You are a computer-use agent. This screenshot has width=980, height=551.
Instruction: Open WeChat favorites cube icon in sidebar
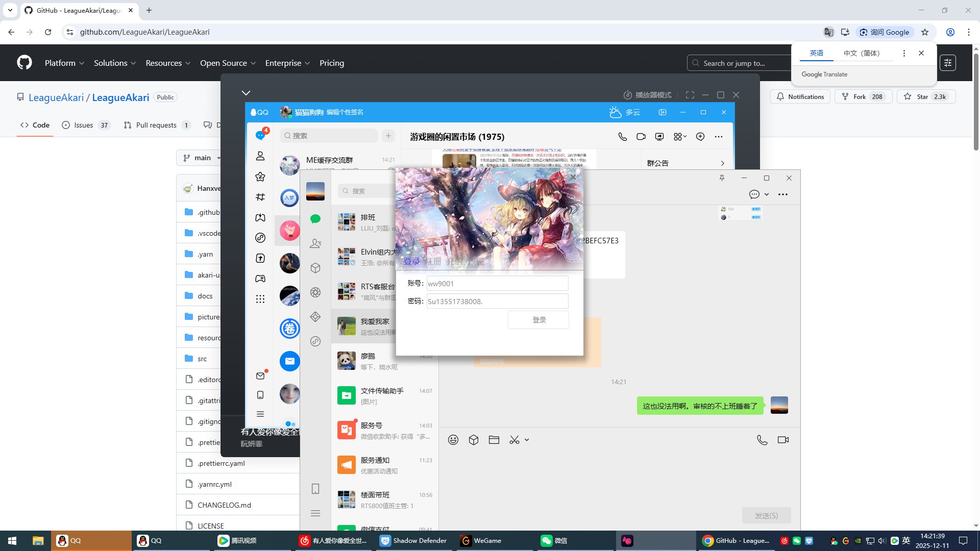pos(315,268)
